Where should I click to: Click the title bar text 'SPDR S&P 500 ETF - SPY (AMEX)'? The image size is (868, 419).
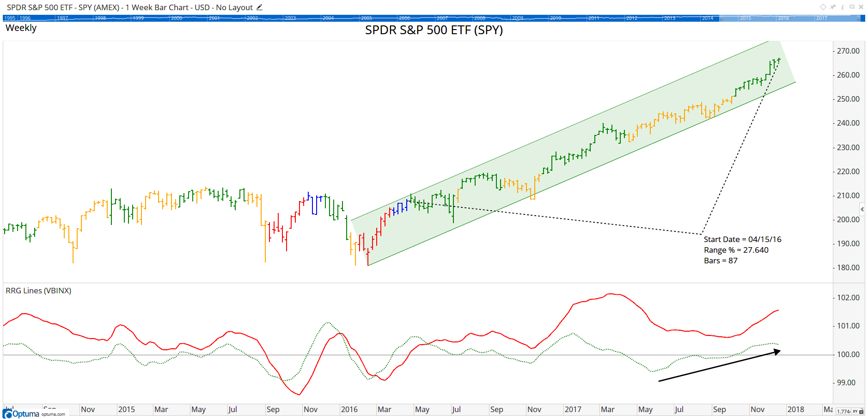(63, 7)
